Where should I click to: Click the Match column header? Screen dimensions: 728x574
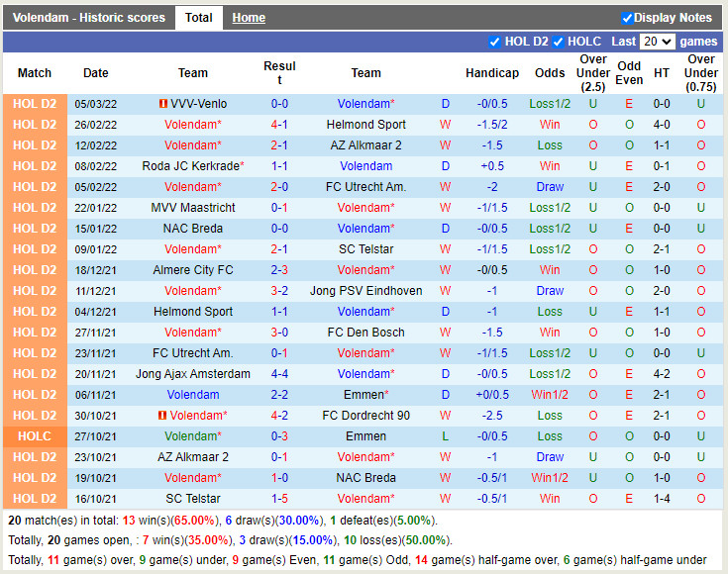(x=35, y=73)
